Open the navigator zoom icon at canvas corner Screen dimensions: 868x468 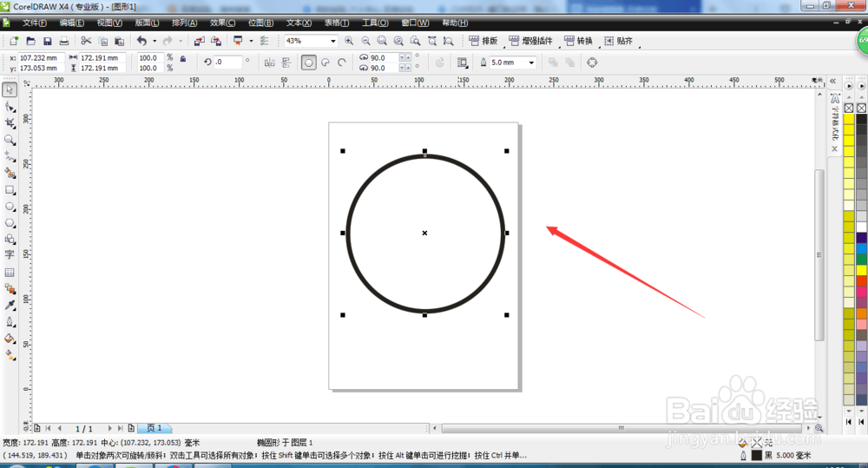point(819,428)
